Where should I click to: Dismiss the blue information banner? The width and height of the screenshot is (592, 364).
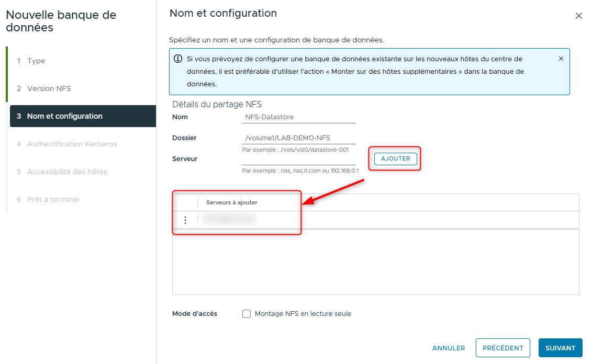(x=561, y=59)
